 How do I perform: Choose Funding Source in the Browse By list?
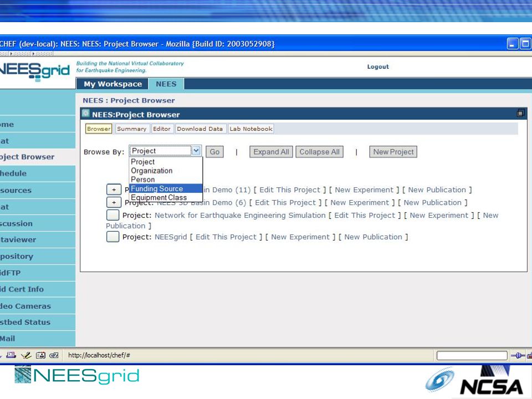[x=166, y=188]
